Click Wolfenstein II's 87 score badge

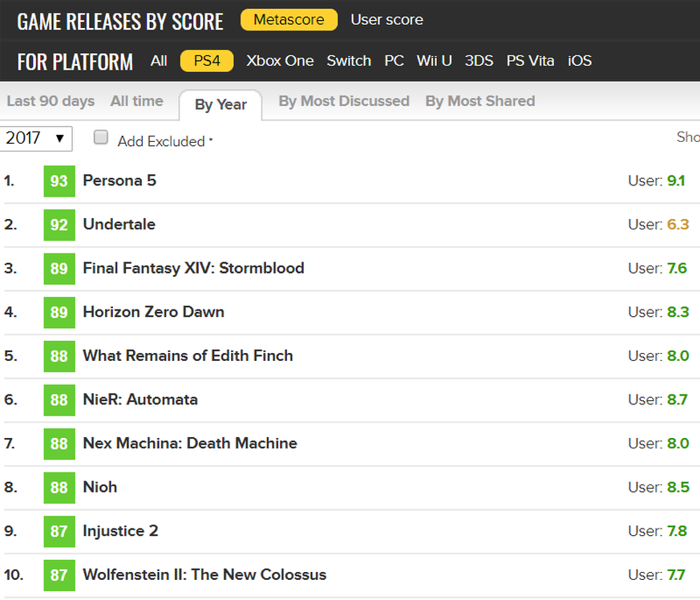tap(59, 575)
